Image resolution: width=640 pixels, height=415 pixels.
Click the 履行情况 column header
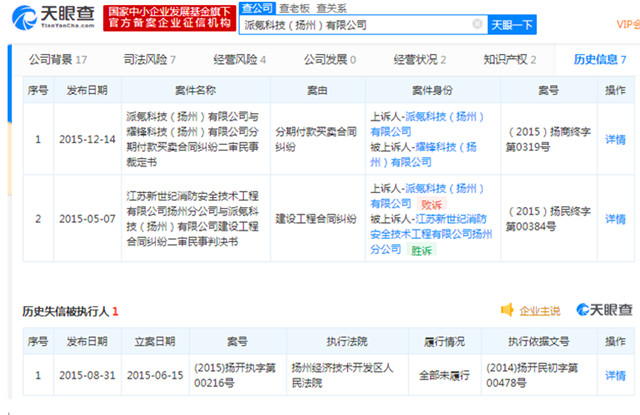(x=444, y=342)
